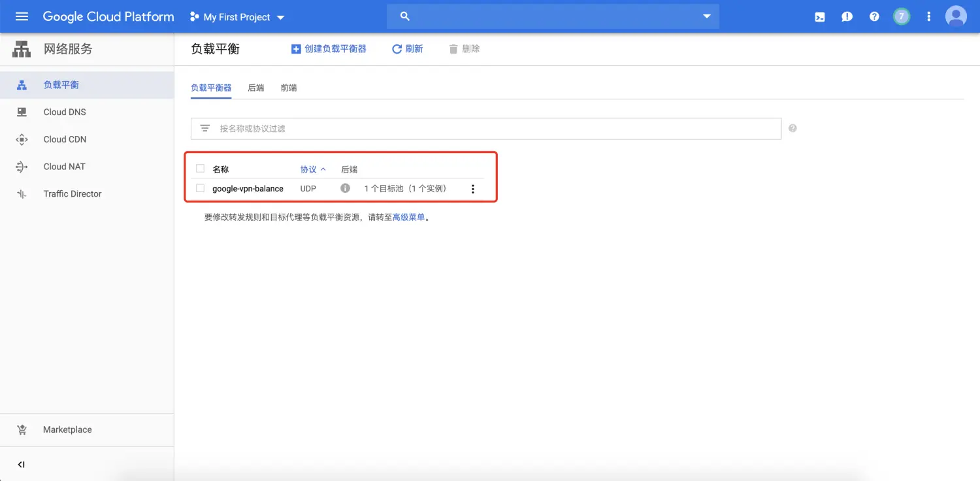Open the My First Project selector
Screen dimensions: 980x481
point(237,17)
